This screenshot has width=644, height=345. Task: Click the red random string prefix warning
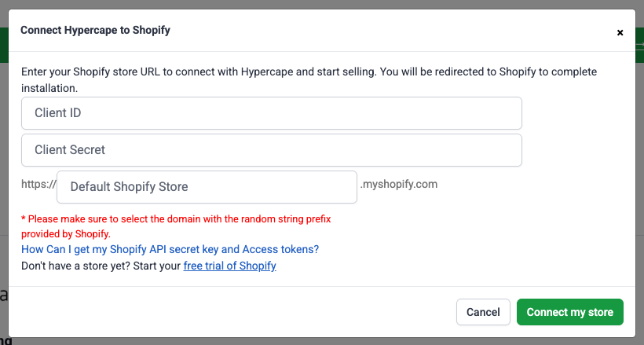pyautogui.click(x=175, y=219)
